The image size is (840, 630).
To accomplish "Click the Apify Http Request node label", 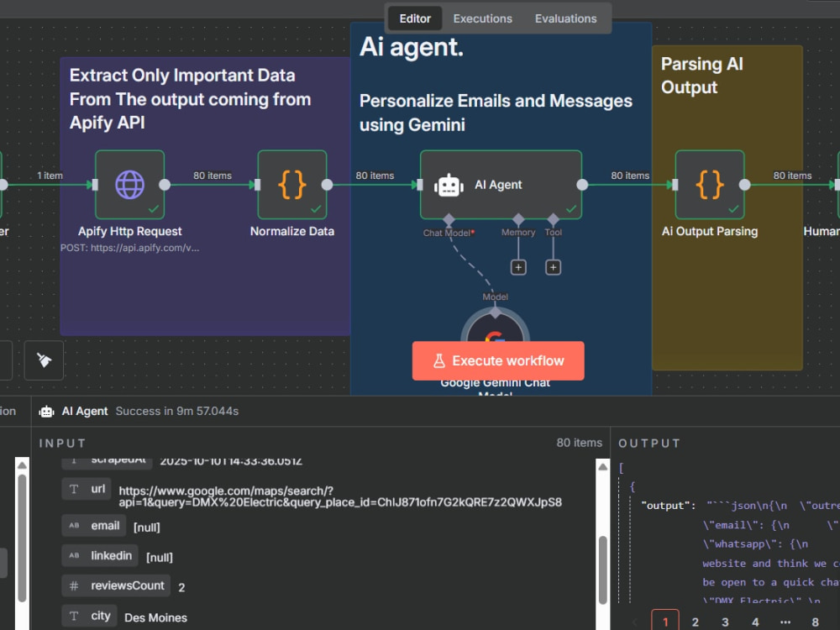I will (x=129, y=232).
